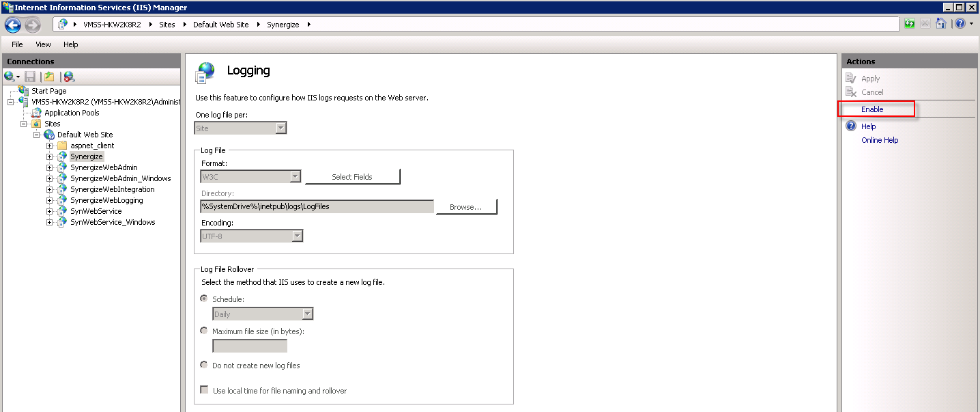Click the Maximum file size input box
Image resolution: width=980 pixels, height=412 pixels.
(250, 346)
